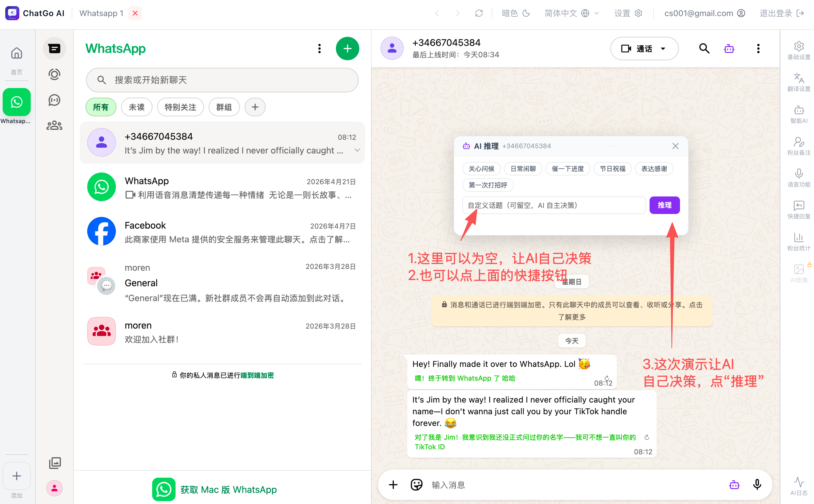The width and height of the screenshot is (814, 504).
Task: Open the moren General community chat
Action: point(222,283)
